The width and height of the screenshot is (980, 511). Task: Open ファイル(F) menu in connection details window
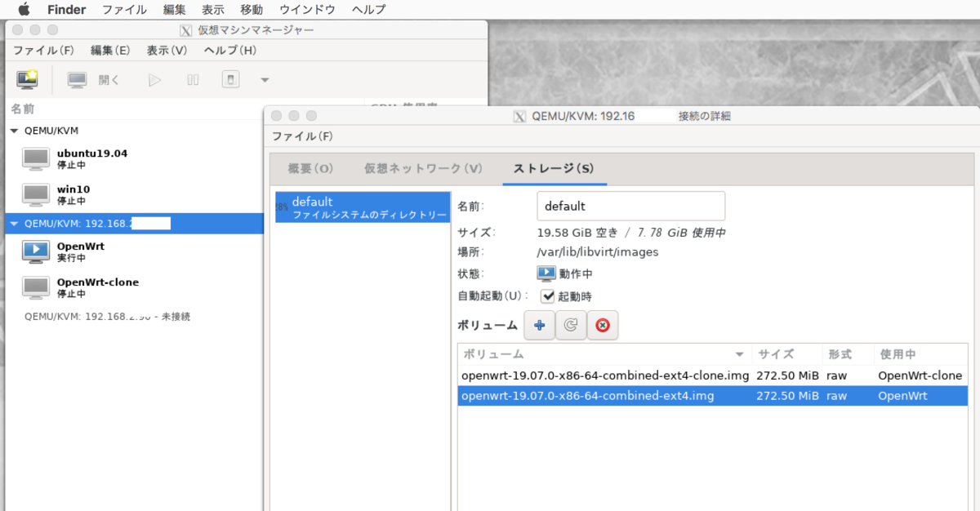302,136
